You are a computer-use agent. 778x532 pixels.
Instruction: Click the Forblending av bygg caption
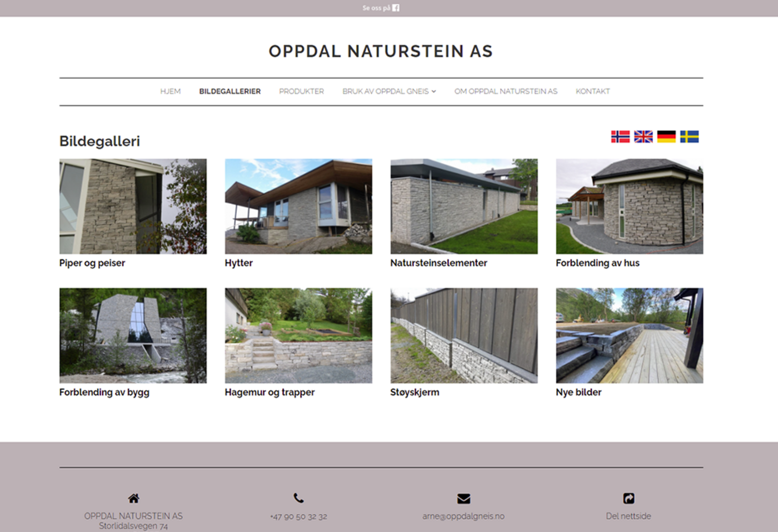tap(104, 392)
